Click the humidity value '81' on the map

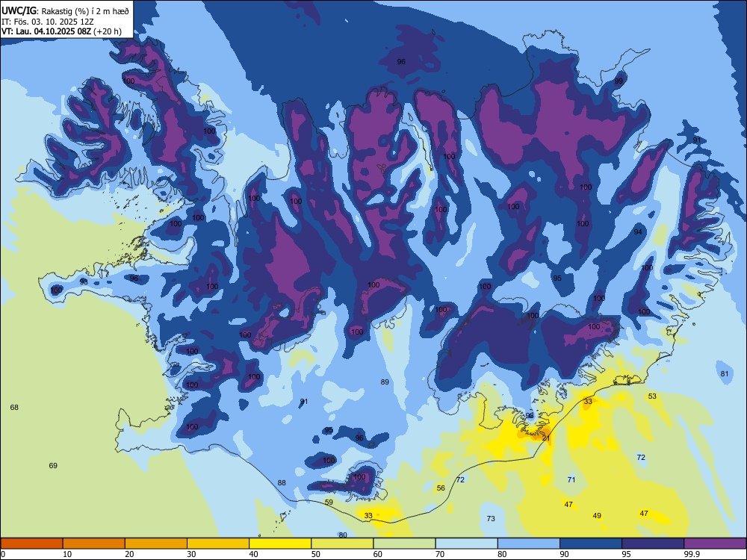tap(725, 373)
